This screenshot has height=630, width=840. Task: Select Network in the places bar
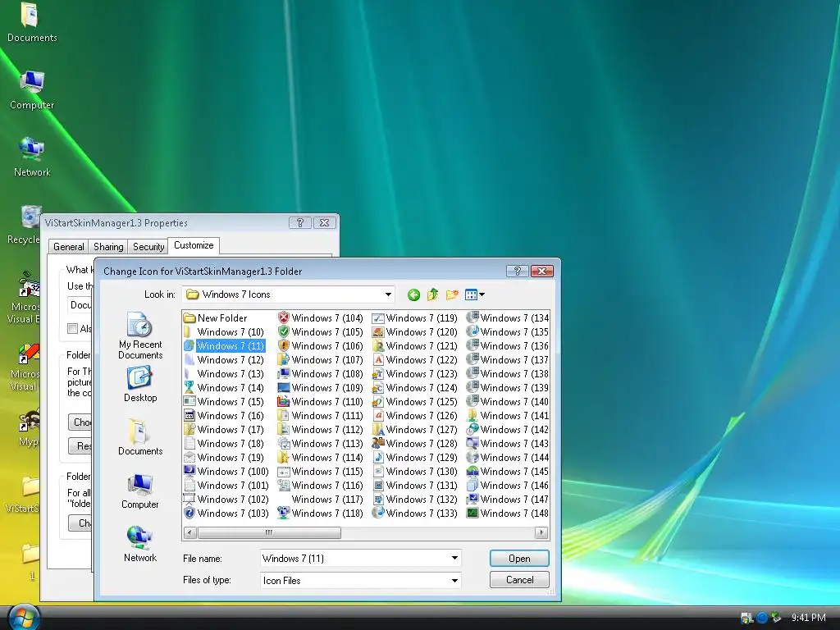[x=139, y=544]
